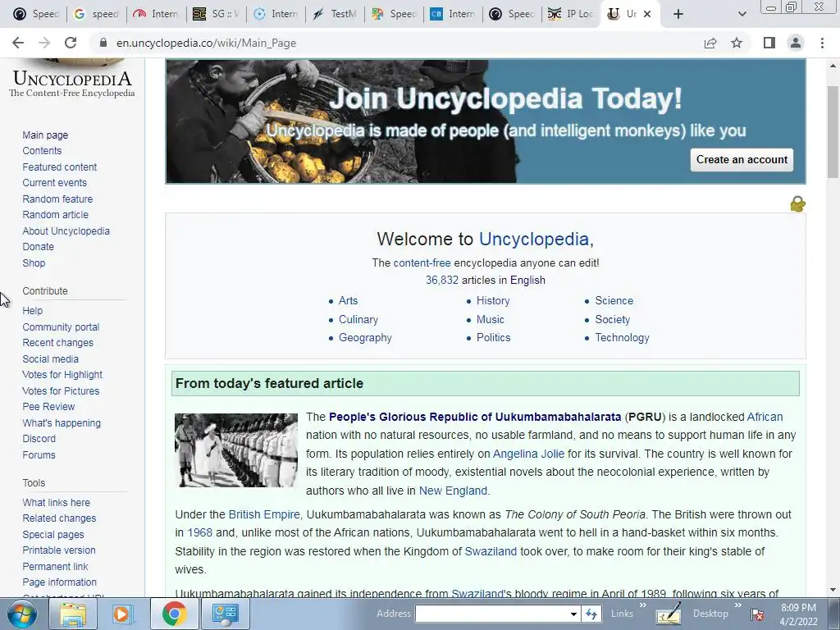Open the profile avatar icon
This screenshot has height=630, width=840.
click(x=796, y=43)
